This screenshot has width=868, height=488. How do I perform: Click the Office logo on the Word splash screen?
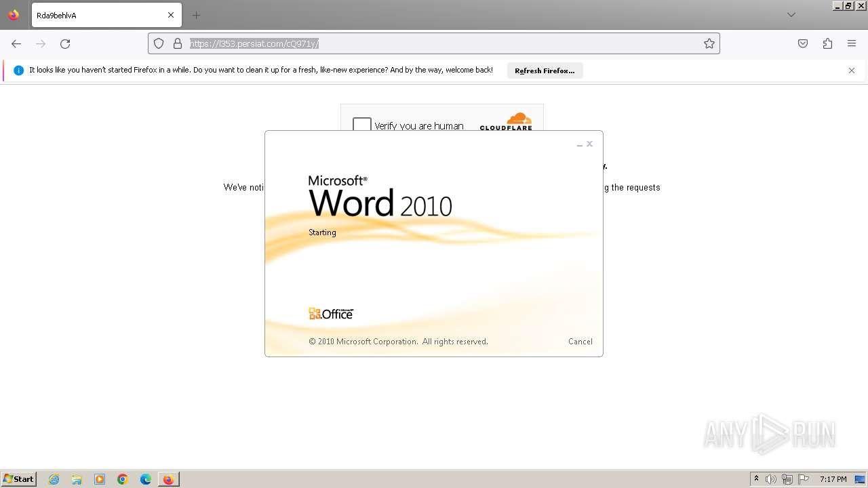coord(331,314)
